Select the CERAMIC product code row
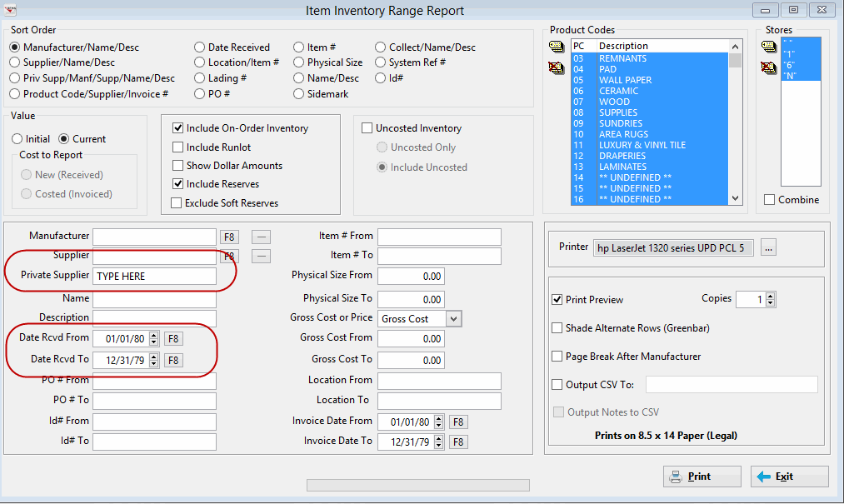844x504 pixels. (x=650, y=91)
